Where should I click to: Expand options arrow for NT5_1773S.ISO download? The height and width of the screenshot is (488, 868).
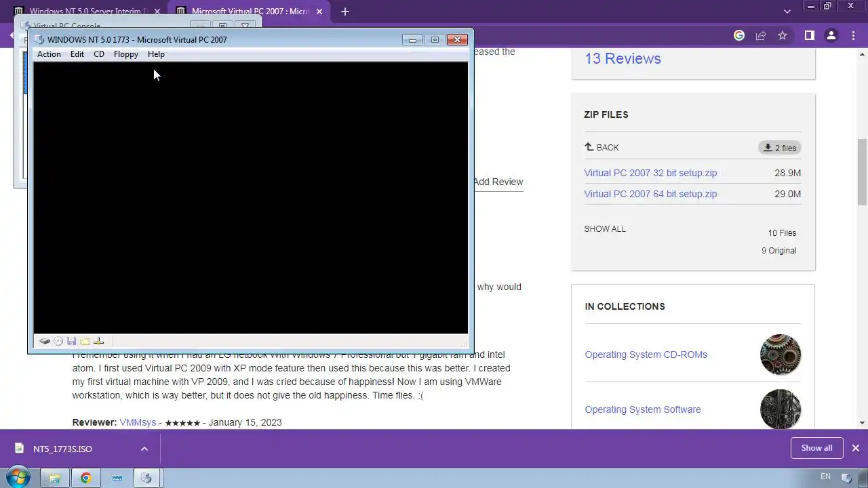[x=144, y=449]
